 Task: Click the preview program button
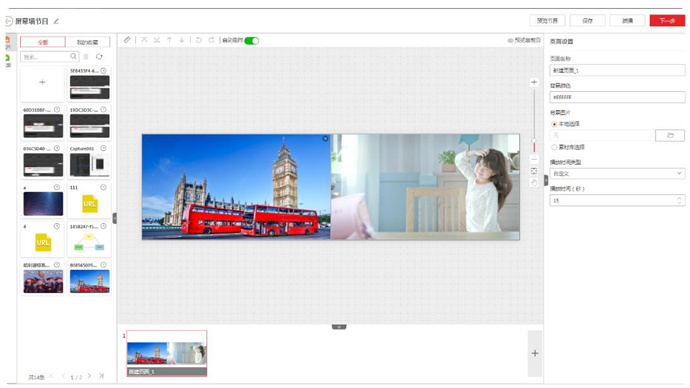pos(547,21)
